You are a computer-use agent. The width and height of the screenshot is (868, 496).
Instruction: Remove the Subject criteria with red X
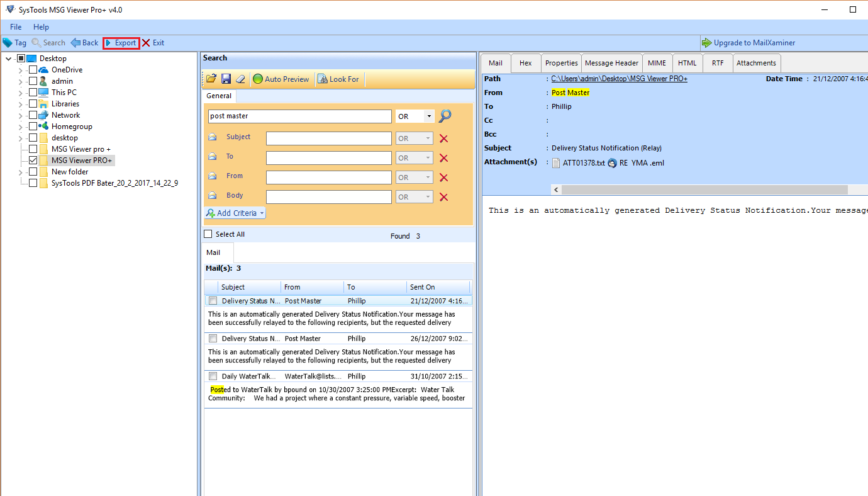click(443, 139)
